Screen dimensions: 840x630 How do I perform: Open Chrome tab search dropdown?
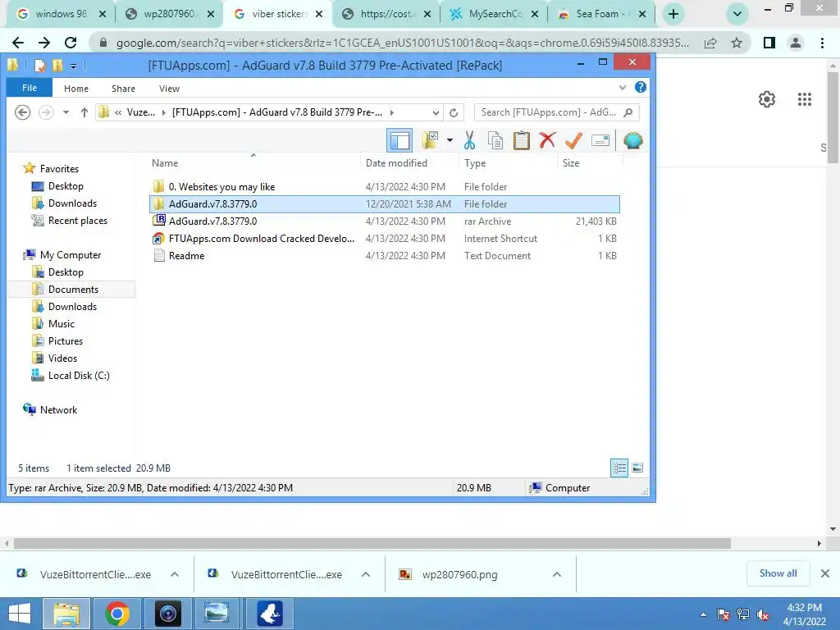[737, 14]
